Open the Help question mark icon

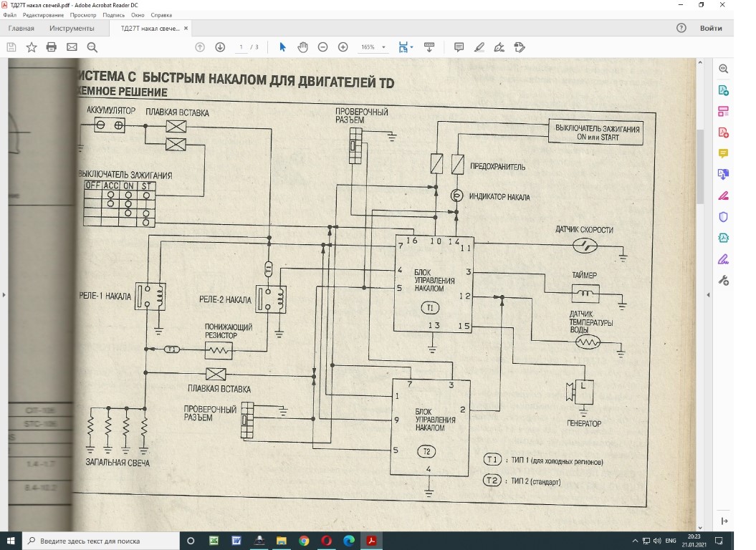[x=681, y=28]
